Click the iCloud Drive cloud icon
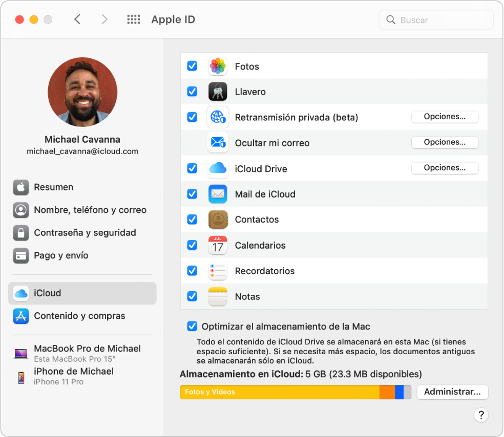504x437 pixels. point(218,168)
